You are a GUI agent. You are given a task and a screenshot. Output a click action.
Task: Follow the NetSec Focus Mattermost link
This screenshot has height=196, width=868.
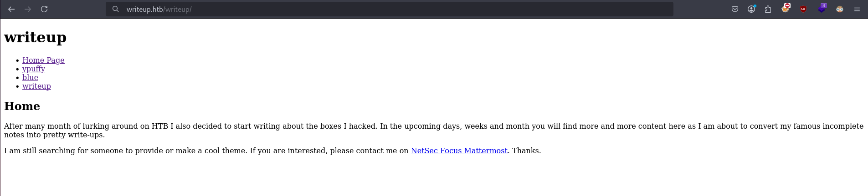tap(459, 151)
